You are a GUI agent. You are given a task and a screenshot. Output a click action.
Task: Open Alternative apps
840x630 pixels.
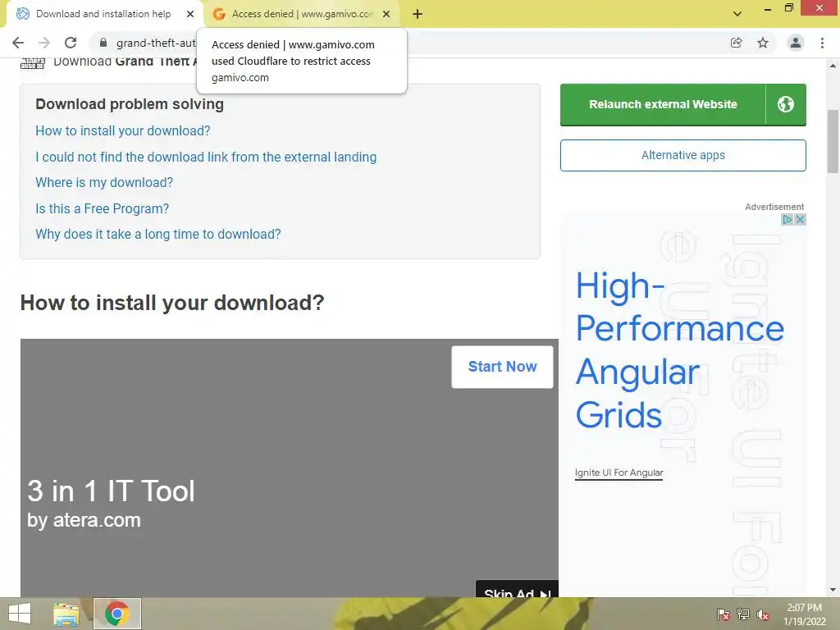(x=683, y=155)
